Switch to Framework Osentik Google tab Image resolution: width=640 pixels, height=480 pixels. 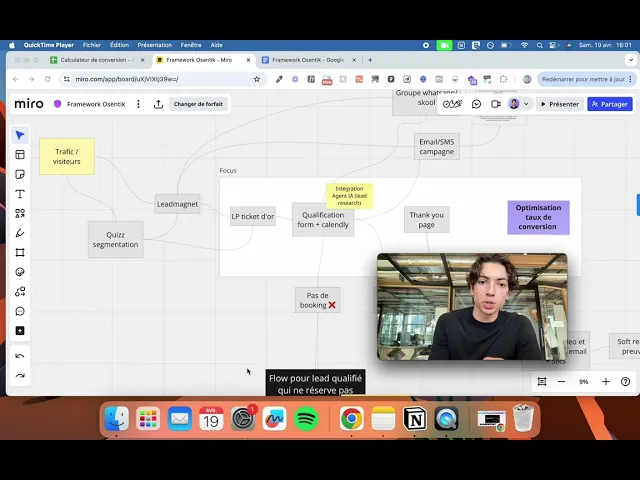[x=309, y=60]
